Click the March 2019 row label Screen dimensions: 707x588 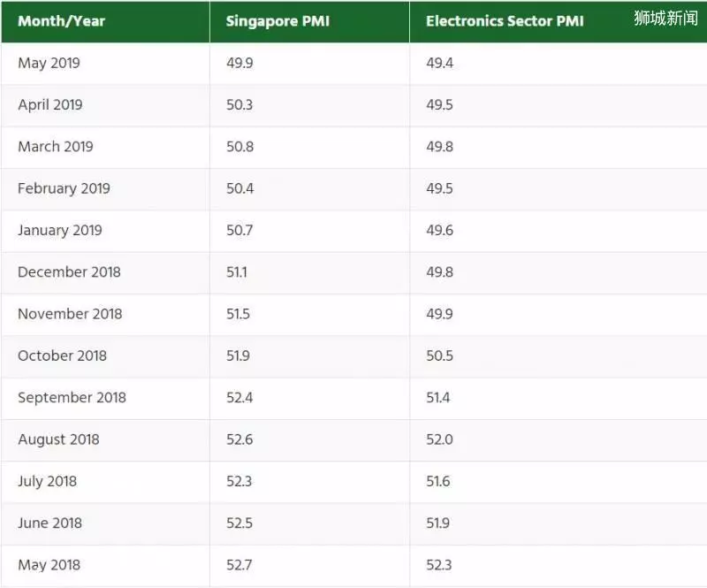[56, 147]
